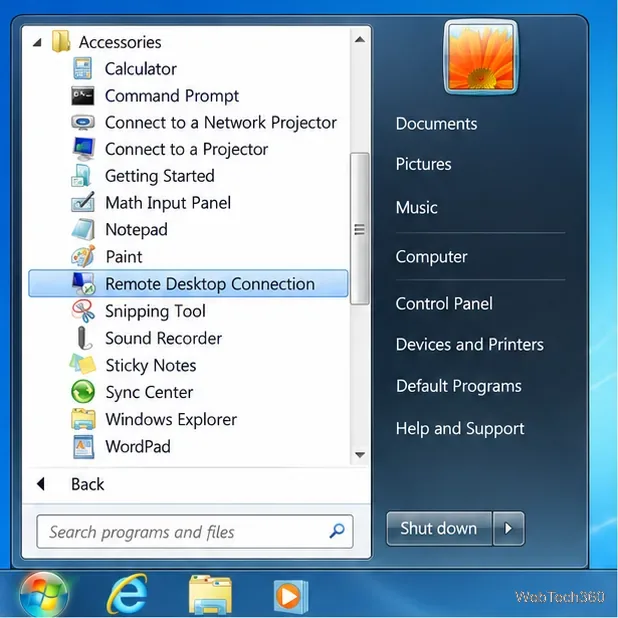The image size is (618, 618).
Task: Click the Paint palette icon
Action: click(83, 256)
